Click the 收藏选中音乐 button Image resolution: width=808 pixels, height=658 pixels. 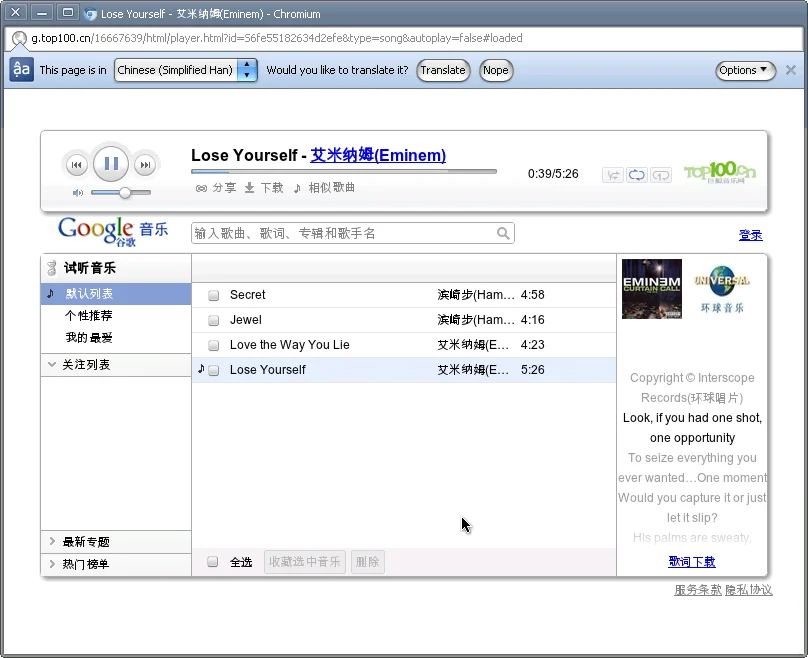(305, 562)
